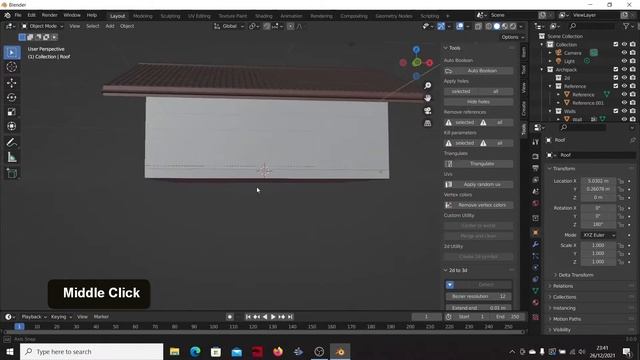Expand the Motion Paths panel
Screen dimensions: 640x360
(x=567, y=319)
